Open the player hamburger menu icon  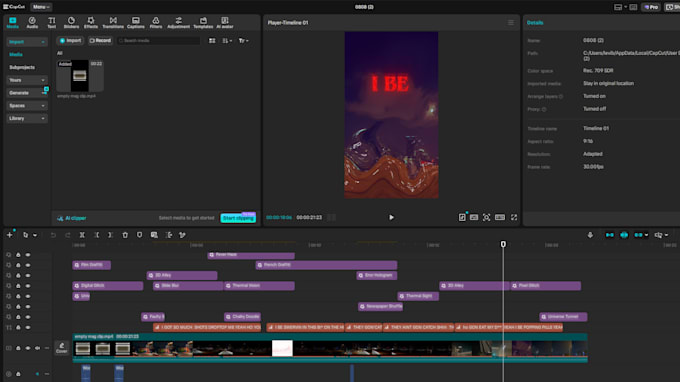(511, 23)
